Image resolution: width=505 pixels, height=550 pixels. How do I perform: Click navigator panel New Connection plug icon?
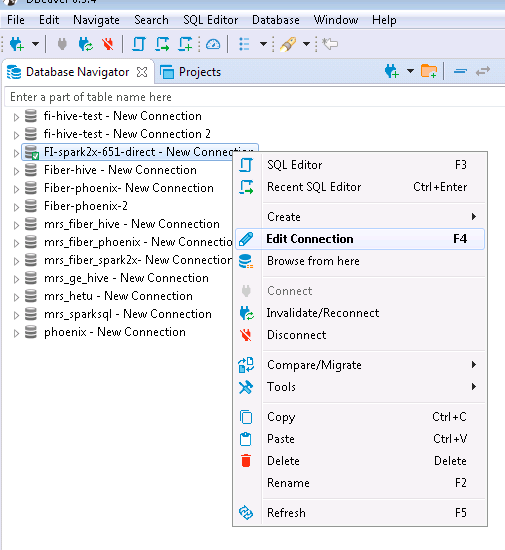[x=392, y=71]
